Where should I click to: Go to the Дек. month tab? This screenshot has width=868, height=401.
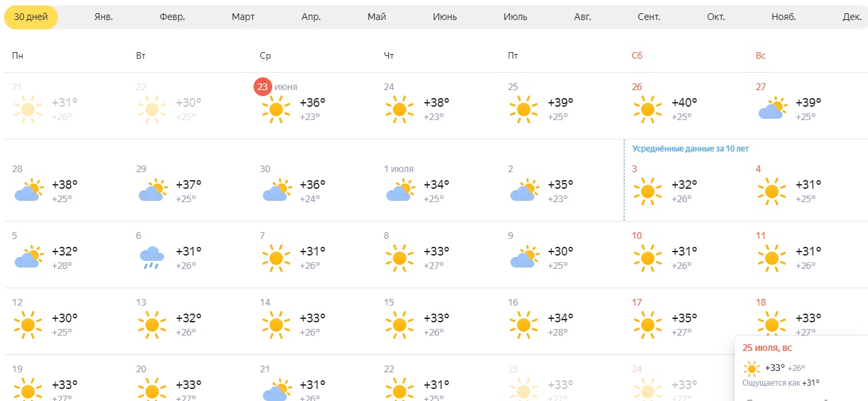pos(852,17)
